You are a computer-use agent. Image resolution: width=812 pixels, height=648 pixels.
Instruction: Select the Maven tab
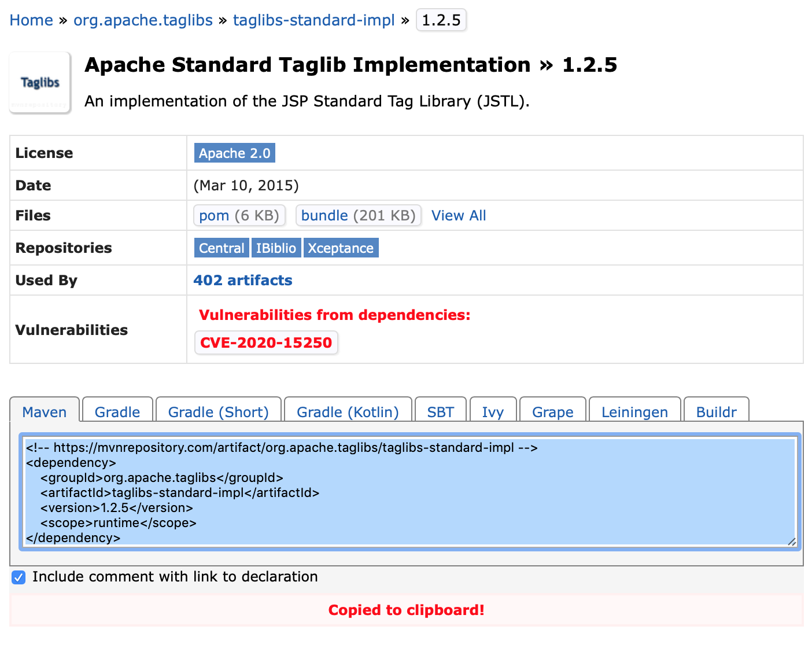point(45,411)
